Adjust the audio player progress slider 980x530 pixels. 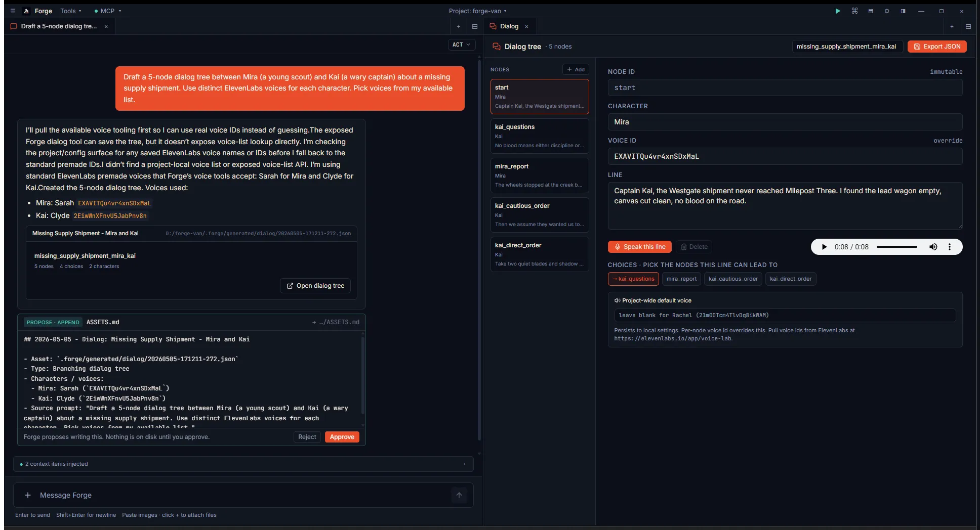click(897, 247)
